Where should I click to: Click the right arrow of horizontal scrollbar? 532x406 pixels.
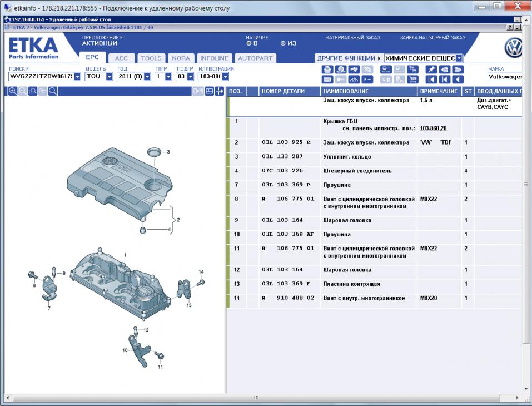pos(518,398)
